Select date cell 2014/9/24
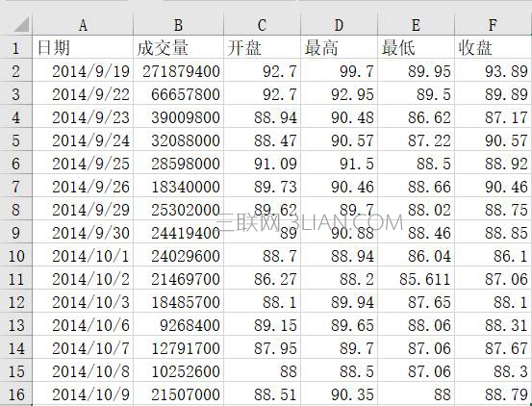The width and height of the screenshot is (532, 406). point(83,140)
